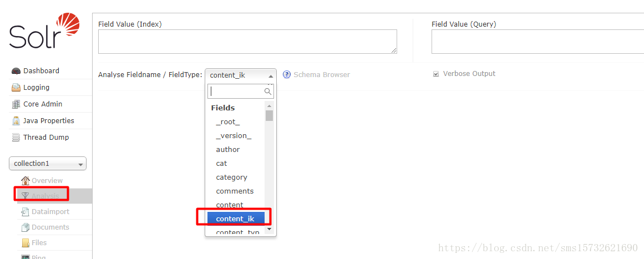Collapse the content_ik fieldname combo box
644x259 pixels.
[241, 75]
